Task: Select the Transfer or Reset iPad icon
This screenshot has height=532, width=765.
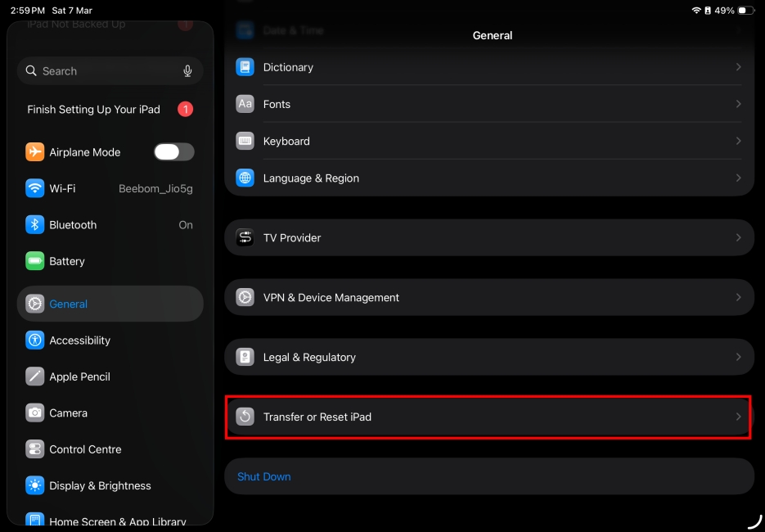Action: coord(245,417)
